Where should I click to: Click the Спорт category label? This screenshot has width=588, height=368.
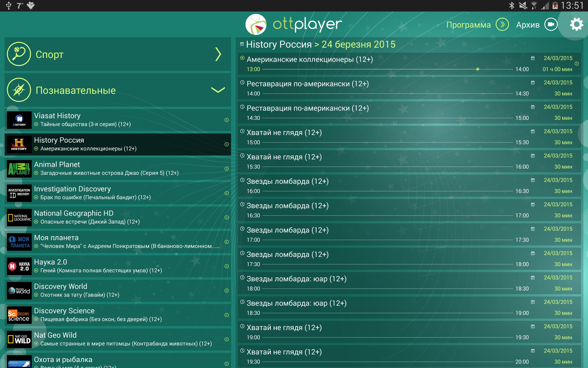(50, 55)
